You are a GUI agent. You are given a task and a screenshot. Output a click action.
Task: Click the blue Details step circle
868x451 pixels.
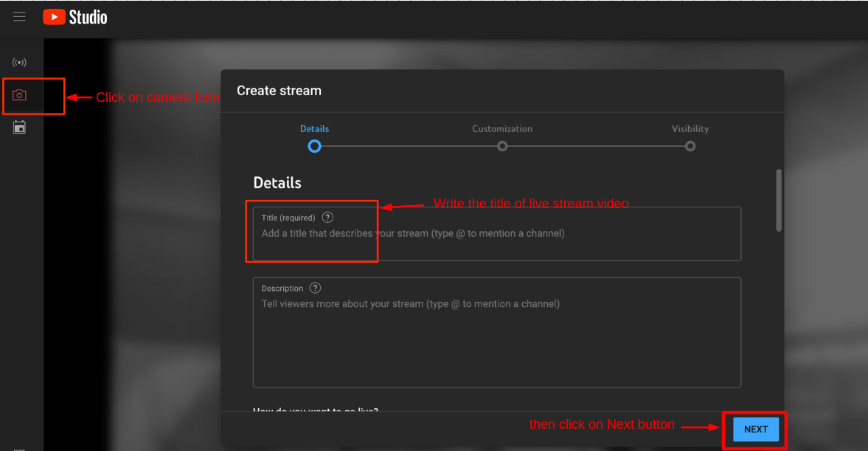[314, 146]
